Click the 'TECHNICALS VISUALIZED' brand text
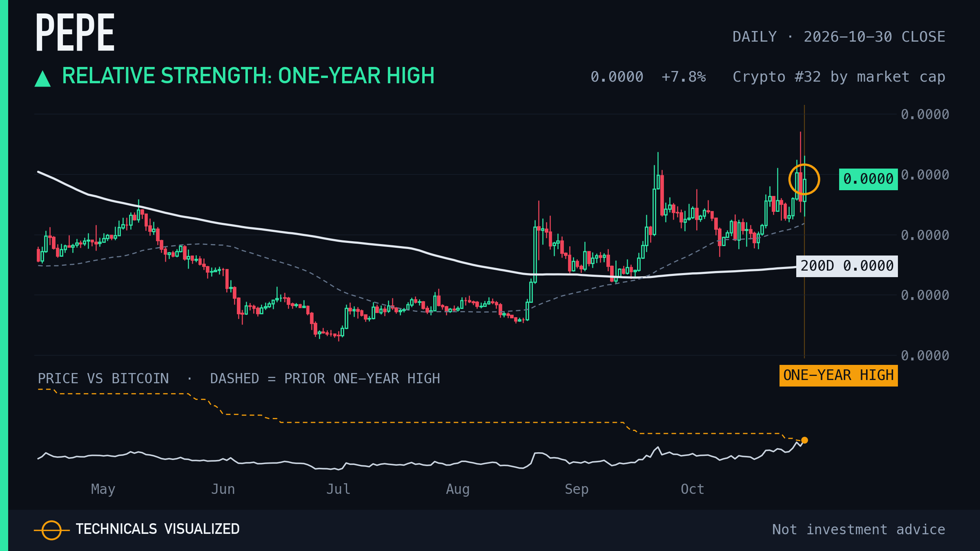980x551 pixels. 158,529
